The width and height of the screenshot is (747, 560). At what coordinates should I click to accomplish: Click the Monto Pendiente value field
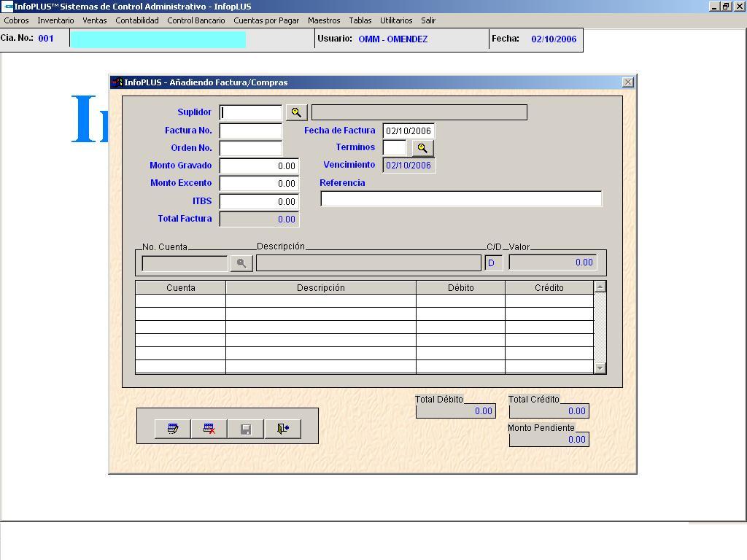coord(549,439)
